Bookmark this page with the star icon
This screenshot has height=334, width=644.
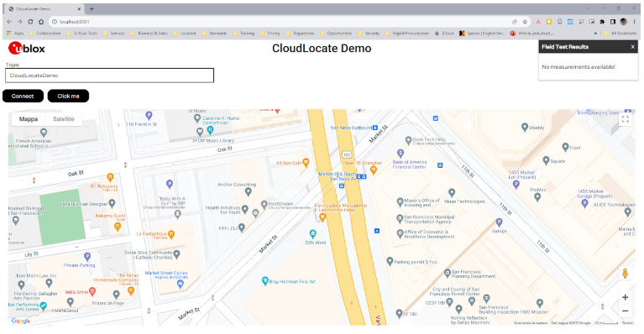(x=525, y=22)
